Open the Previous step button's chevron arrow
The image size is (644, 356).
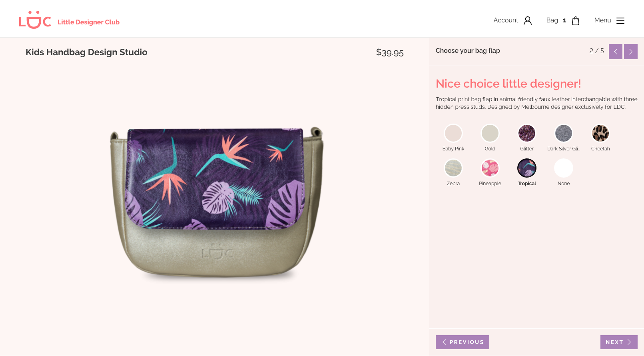(444, 342)
